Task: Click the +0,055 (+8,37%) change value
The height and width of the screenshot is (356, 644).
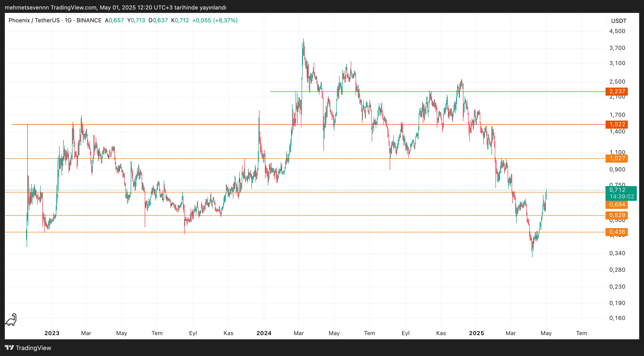Action: (x=215, y=20)
